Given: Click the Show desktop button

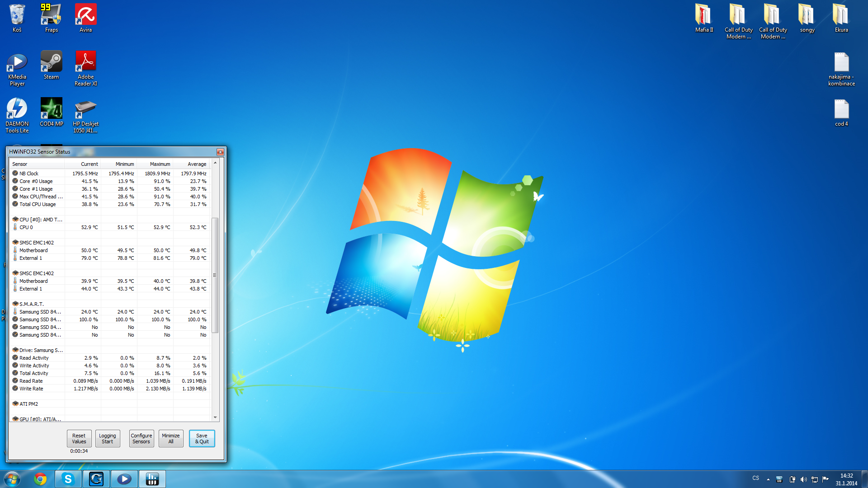Looking at the screenshot, I should (864, 479).
